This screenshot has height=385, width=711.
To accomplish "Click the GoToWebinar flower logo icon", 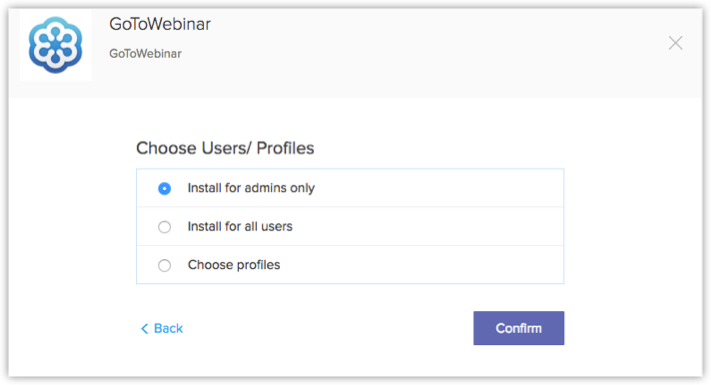I will pos(55,45).
